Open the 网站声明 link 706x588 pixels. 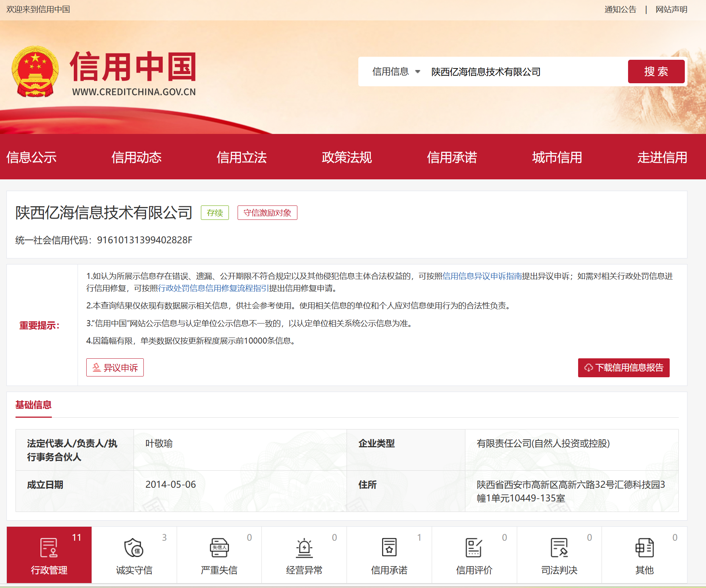[x=672, y=9]
